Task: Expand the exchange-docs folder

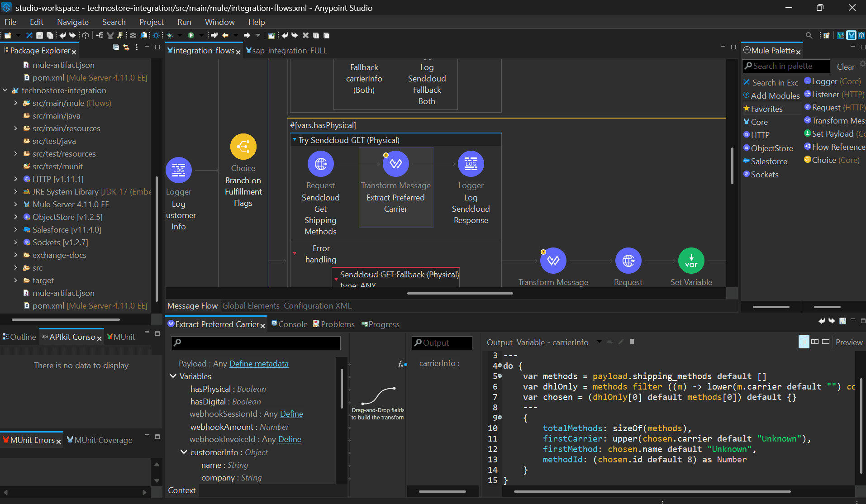Action: pos(16,255)
